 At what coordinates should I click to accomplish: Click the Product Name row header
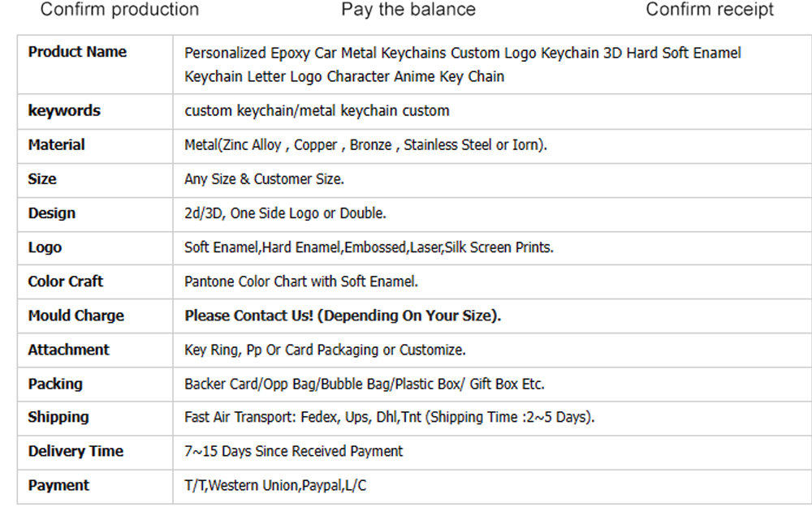pos(77,52)
